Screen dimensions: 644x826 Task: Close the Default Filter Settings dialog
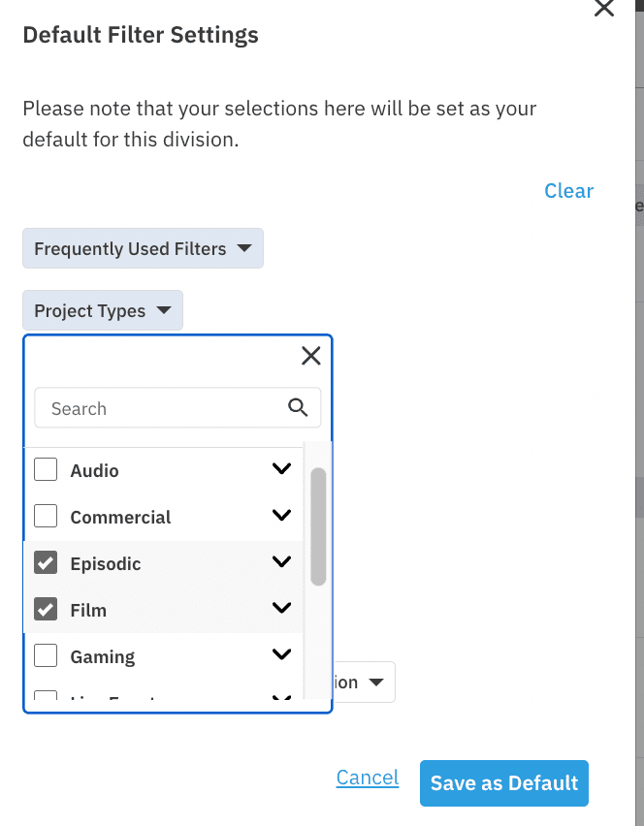pos(604,8)
